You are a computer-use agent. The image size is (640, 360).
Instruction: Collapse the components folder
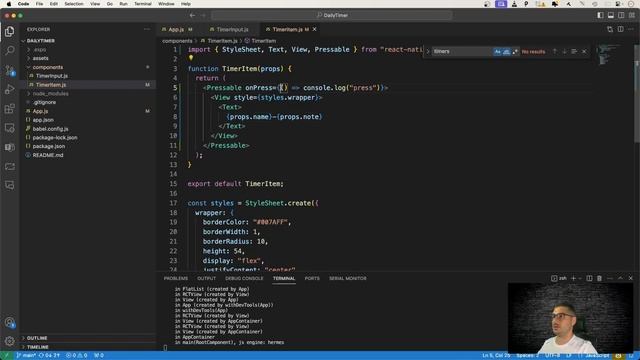tap(88, 67)
